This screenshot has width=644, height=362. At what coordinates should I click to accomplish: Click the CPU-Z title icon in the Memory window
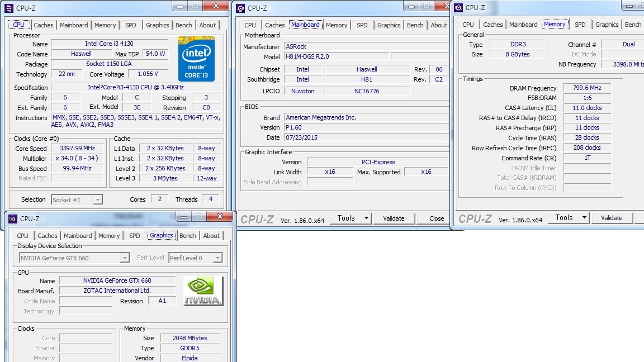(458, 7)
